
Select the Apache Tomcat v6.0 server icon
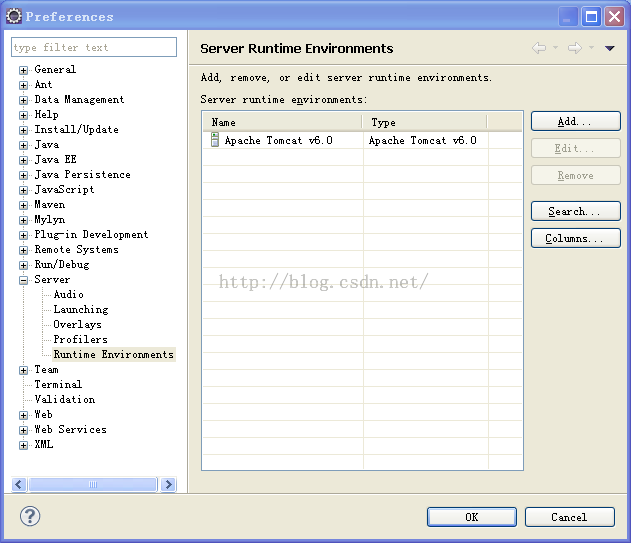tap(214, 141)
